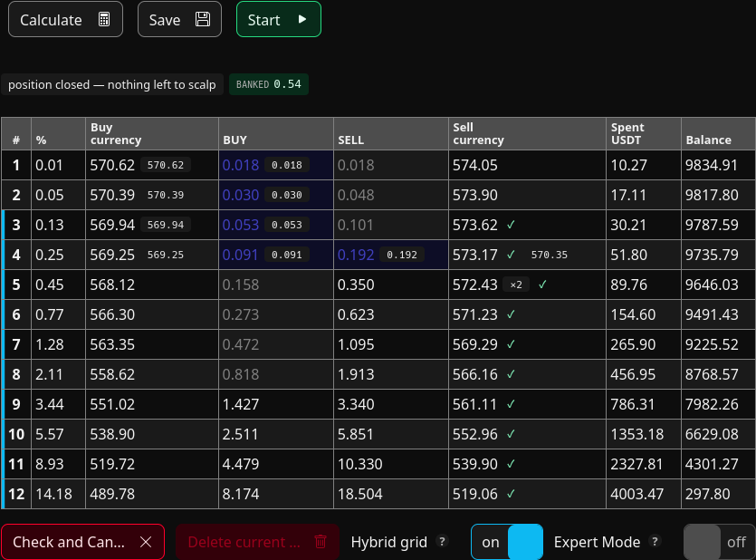Screen dimensions: 756x560
Task: Click the Buy currency column header
Action: tap(152, 133)
